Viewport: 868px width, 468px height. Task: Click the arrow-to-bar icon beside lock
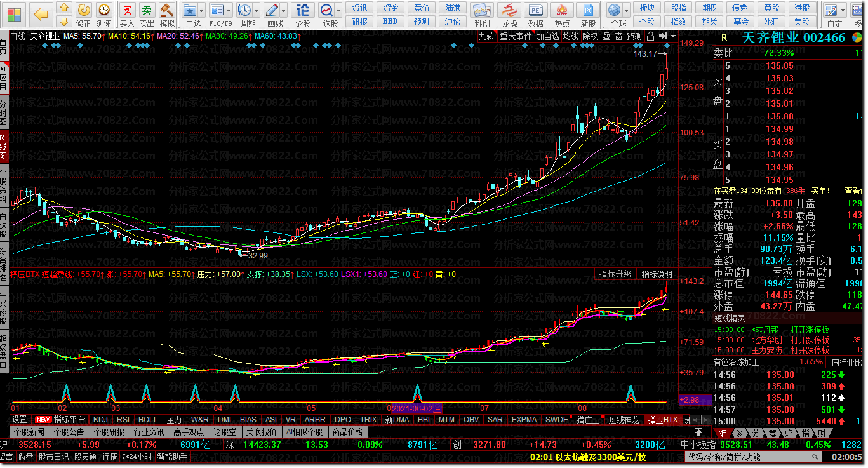pyautogui.click(x=663, y=36)
